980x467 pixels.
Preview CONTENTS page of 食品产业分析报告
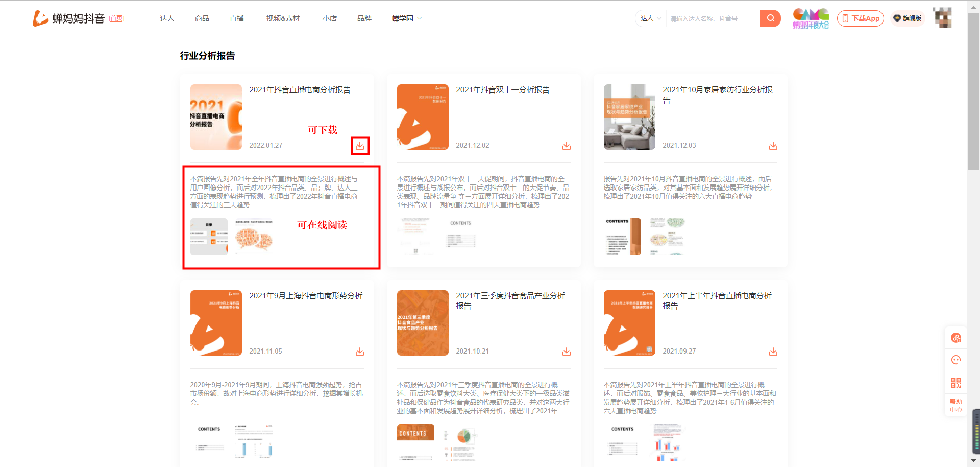coord(415,442)
